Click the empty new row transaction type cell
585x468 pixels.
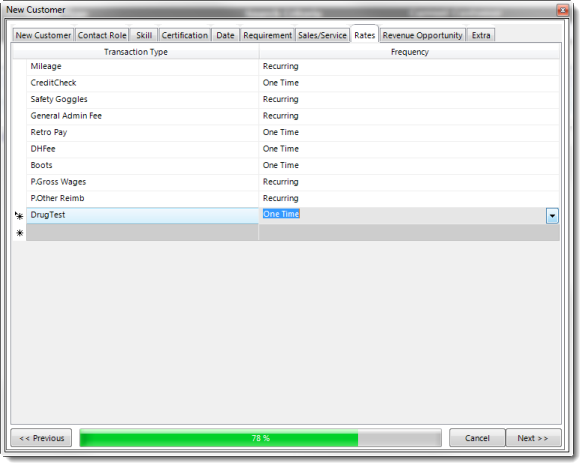(143, 233)
